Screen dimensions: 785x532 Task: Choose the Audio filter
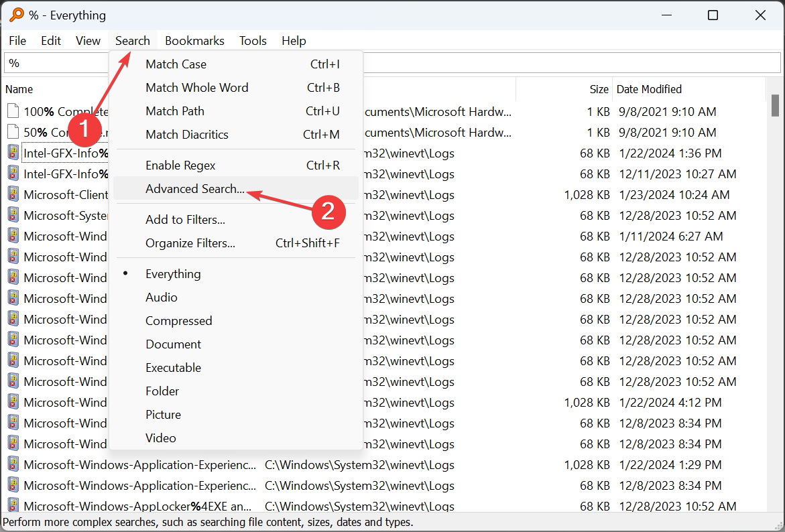pos(162,297)
